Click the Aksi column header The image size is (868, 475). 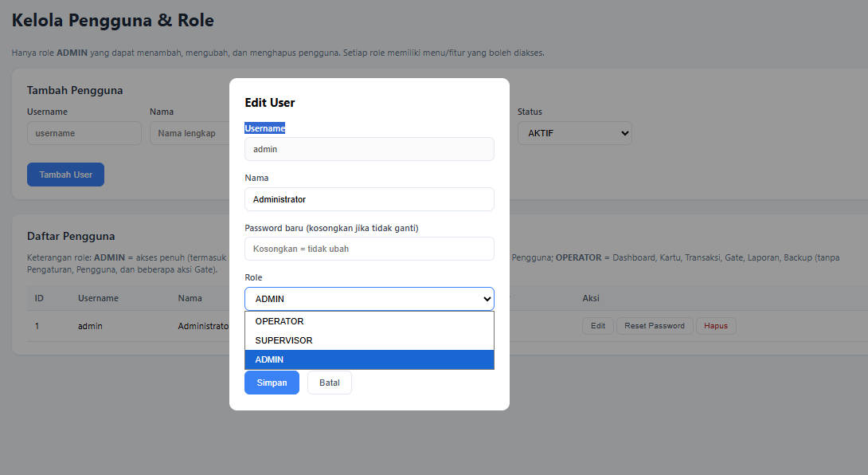pyautogui.click(x=591, y=298)
